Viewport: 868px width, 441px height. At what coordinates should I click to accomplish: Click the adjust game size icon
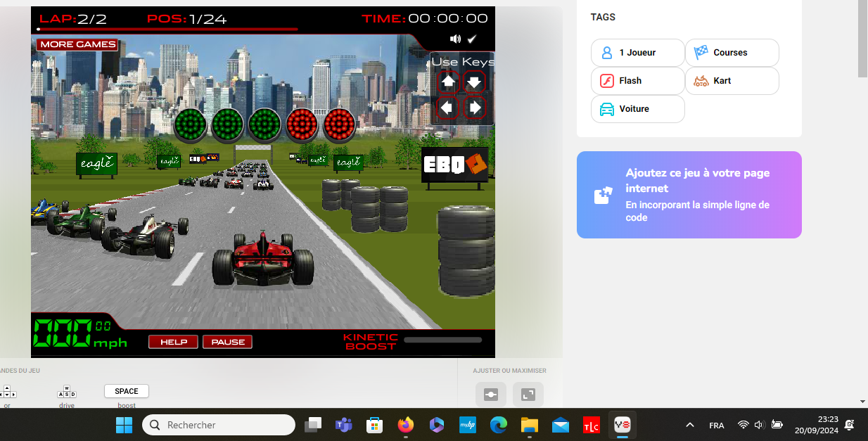[x=490, y=395]
